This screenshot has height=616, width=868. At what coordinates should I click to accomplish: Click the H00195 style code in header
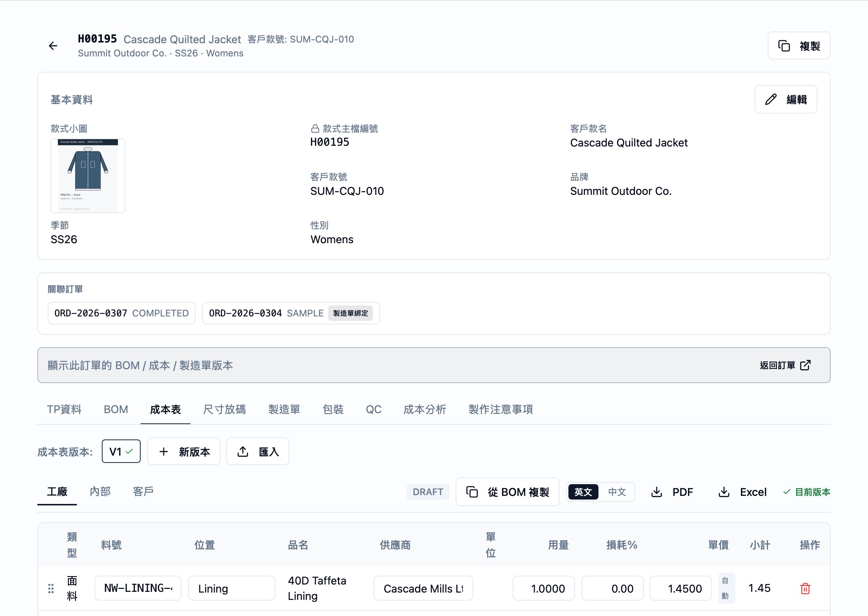[x=97, y=39]
